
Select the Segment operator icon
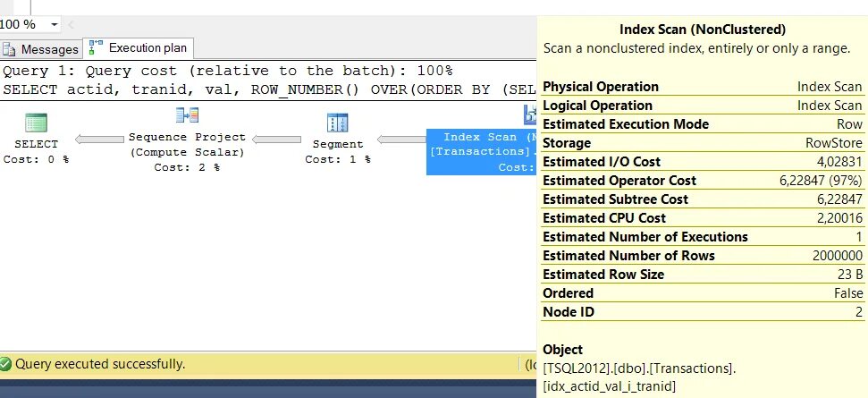[x=337, y=123]
